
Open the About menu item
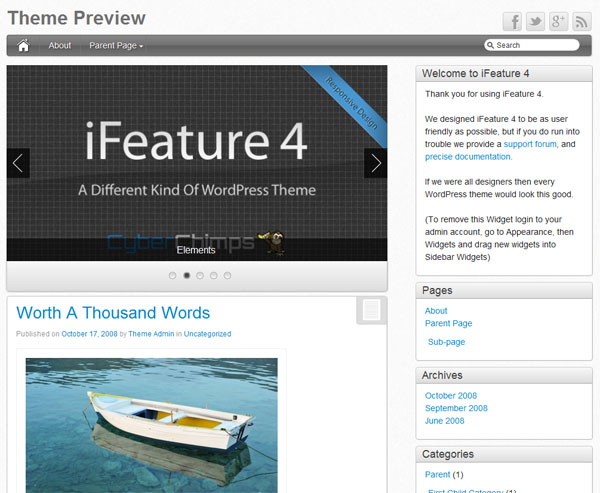[60, 46]
